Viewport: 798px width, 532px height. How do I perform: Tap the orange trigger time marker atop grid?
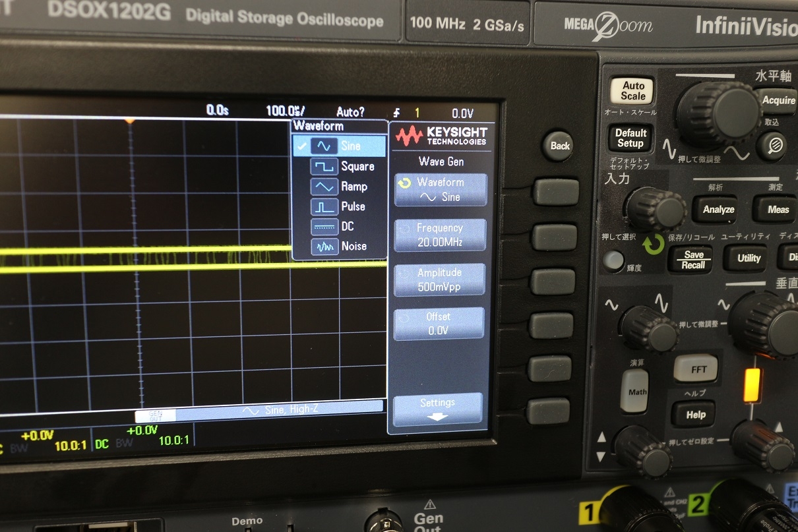(130, 121)
